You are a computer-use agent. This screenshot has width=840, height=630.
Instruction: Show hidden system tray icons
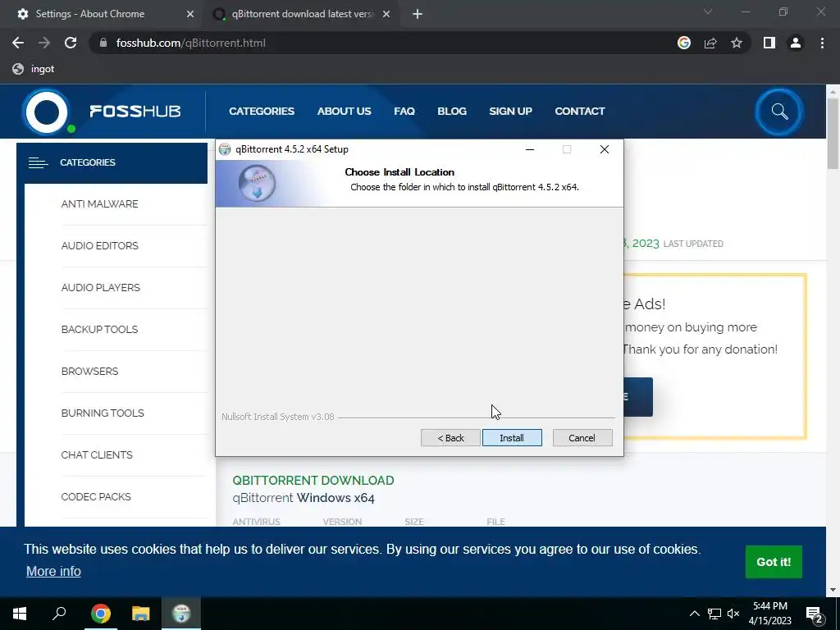pyautogui.click(x=694, y=614)
